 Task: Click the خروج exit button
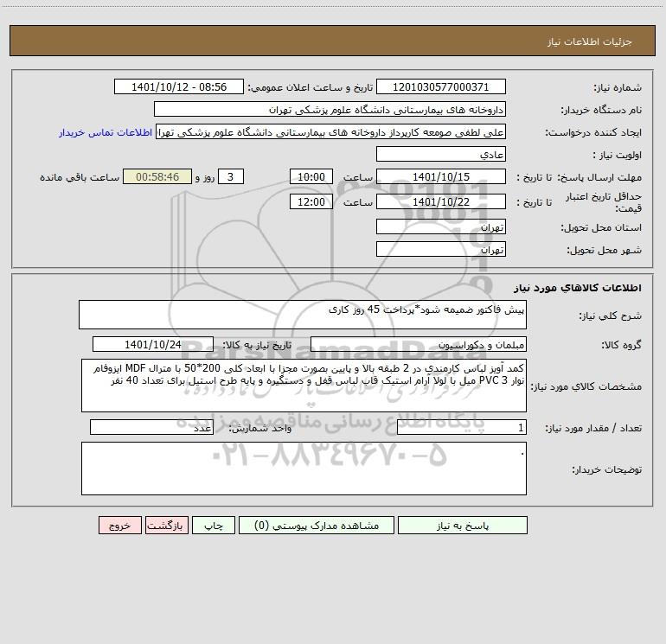tap(119, 526)
